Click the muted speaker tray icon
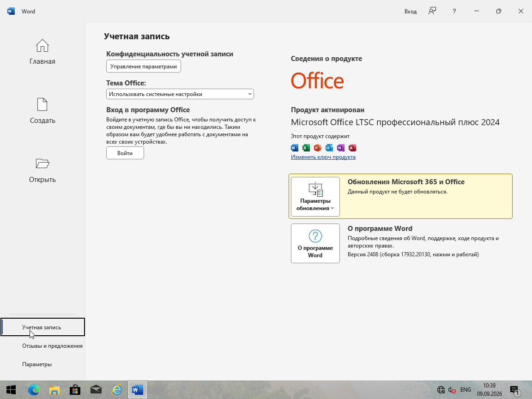The width and height of the screenshot is (532, 399). point(452,390)
